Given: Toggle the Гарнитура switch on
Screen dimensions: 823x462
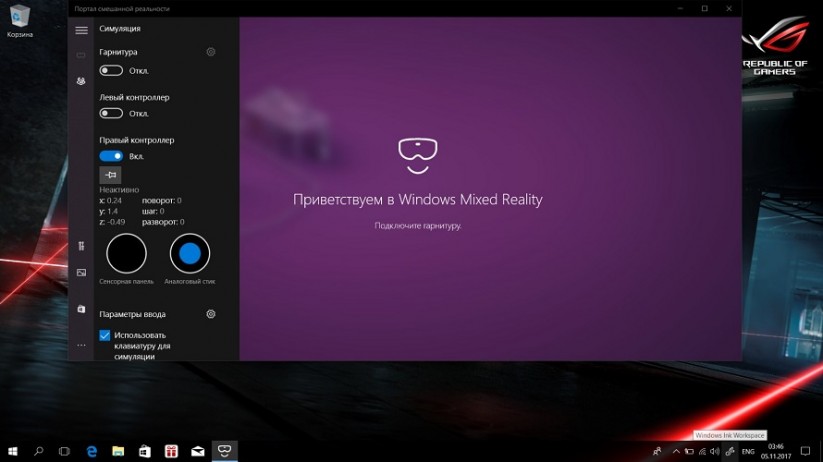Looking at the screenshot, I should click(x=111, y=70).
